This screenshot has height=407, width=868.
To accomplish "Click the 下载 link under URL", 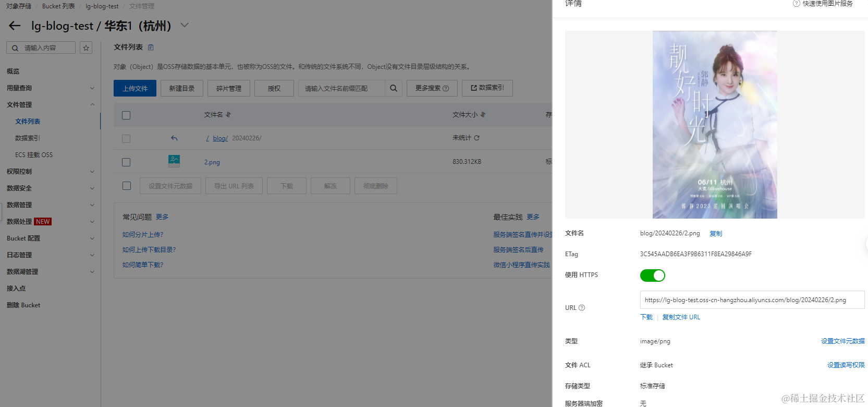I will pos(646,317).
